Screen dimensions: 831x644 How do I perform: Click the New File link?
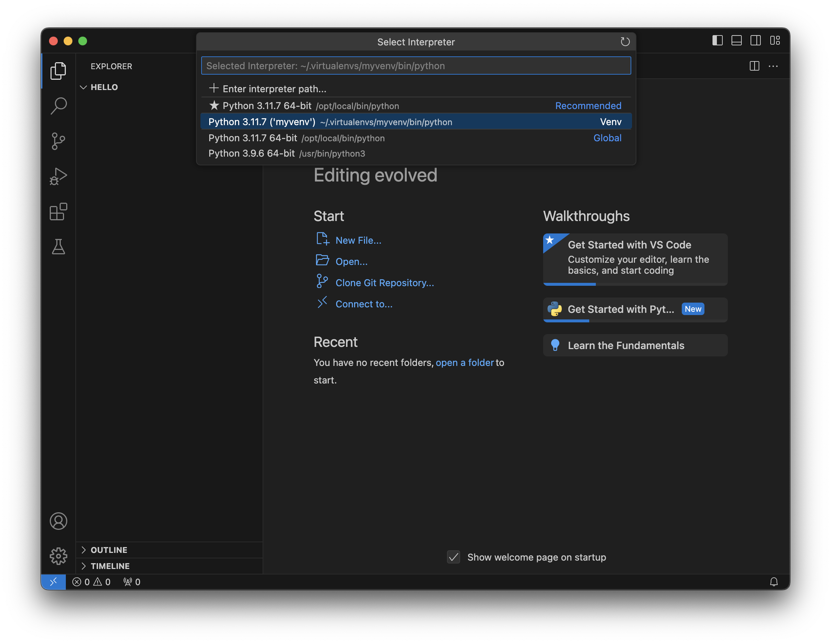pos(358,240)
